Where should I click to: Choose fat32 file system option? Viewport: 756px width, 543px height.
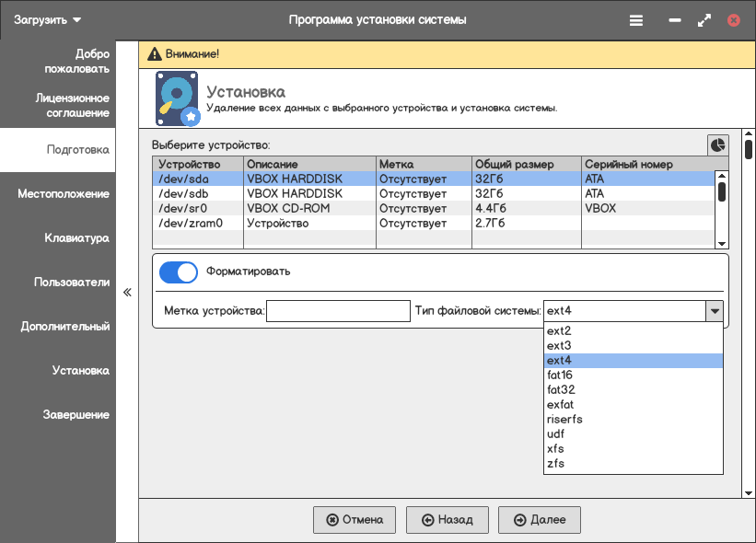[561, 389]
